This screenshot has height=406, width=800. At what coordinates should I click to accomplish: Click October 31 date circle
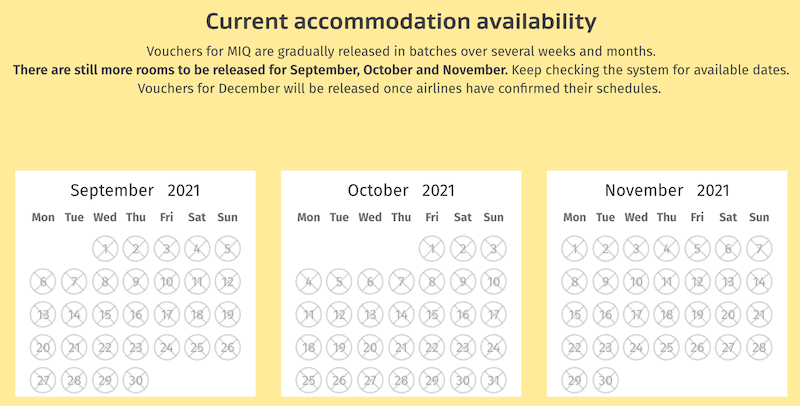[493, 381]
